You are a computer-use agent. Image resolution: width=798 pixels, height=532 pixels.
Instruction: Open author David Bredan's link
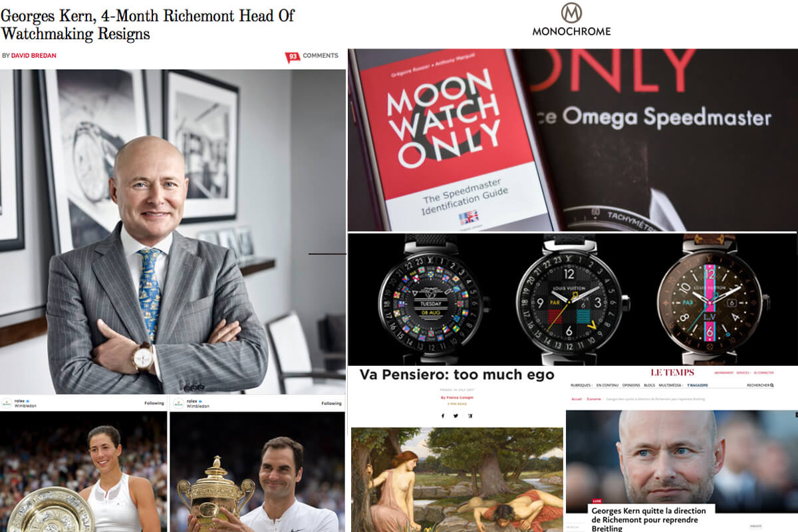33,56
